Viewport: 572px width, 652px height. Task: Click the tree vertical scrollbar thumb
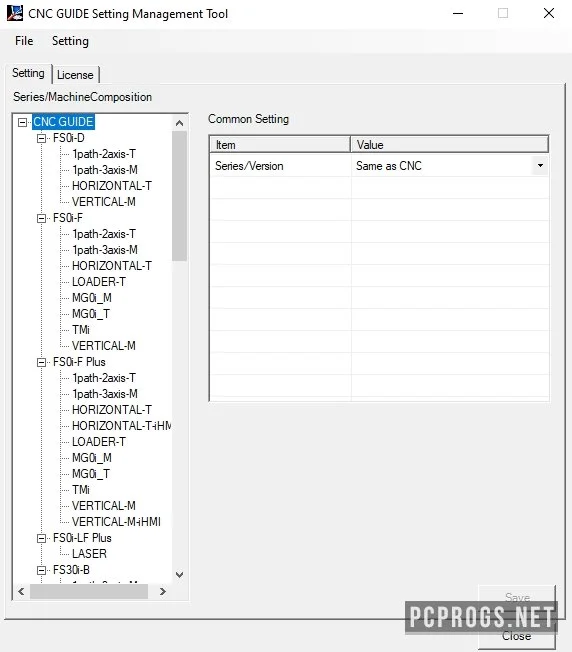pos(180,196)
